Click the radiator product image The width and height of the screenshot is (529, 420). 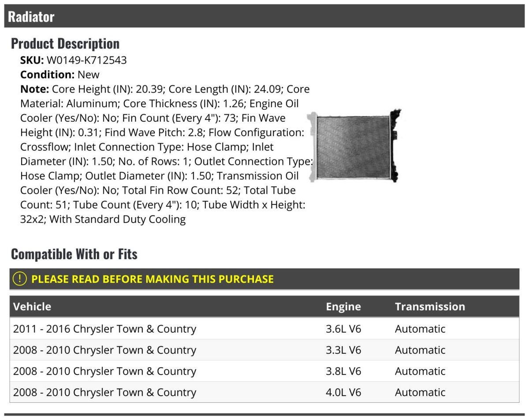pos(355,146)
